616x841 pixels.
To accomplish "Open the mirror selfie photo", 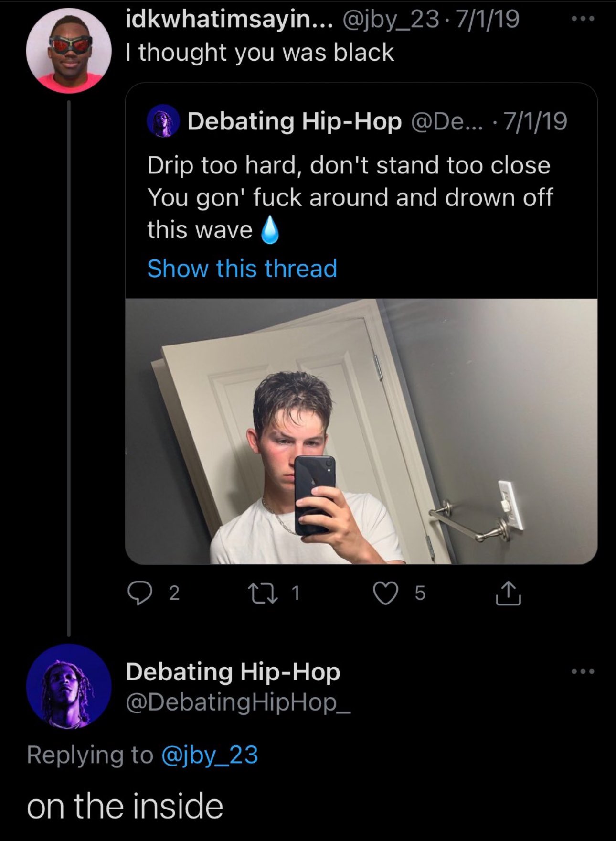I will point(361,431).
